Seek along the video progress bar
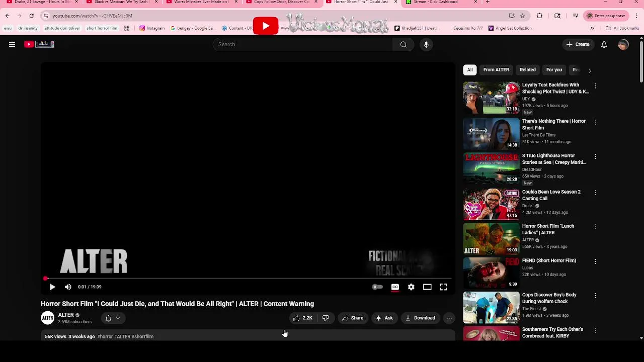Screen dimensions: 644x362 coord(248,278)
